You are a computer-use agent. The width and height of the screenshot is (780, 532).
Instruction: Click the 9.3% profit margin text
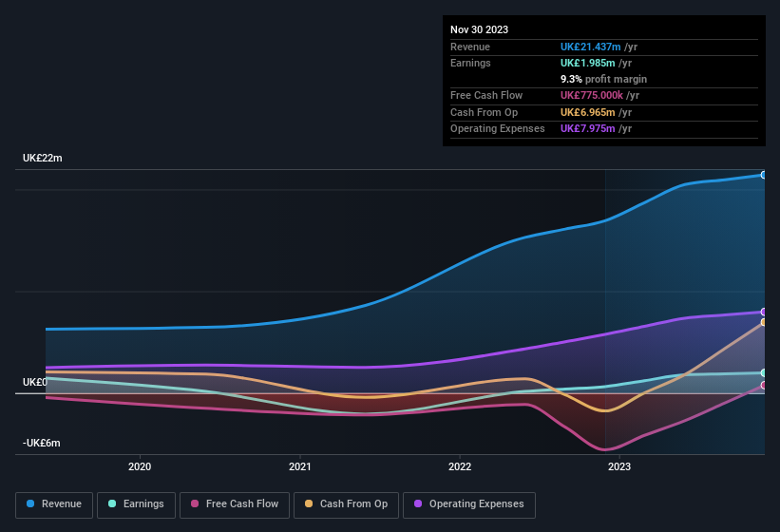[603, 79]
